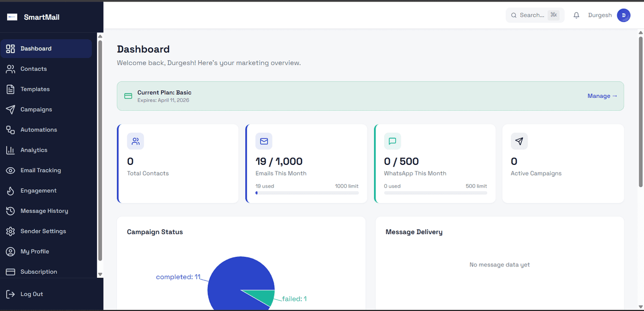This screenshot has height=311, width=644.
Task: Click the 'Total Contacts' label
Action: pyautogui.click(x=148, y=173)
